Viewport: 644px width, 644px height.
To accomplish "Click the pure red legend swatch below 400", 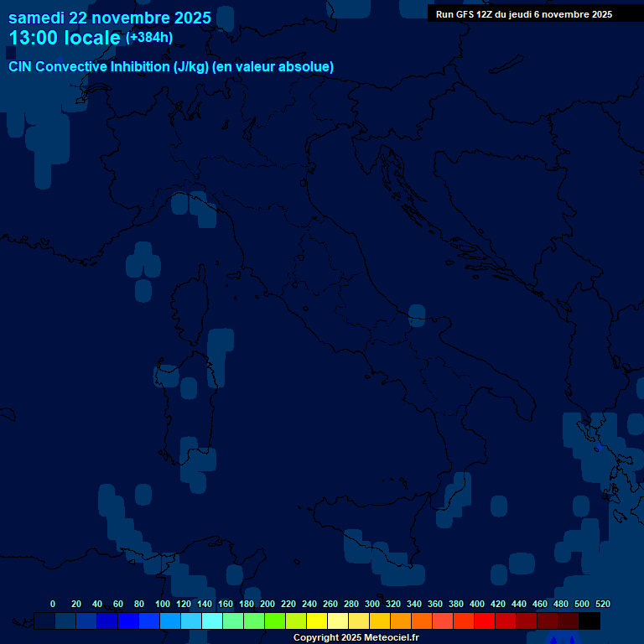I will click(485, 621).
